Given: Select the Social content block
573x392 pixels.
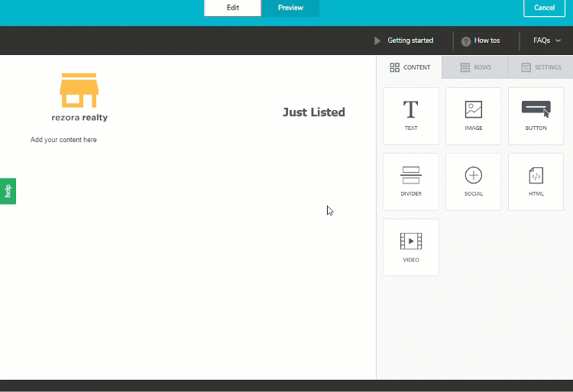Looking at the screenshot, I should point(473,182).
